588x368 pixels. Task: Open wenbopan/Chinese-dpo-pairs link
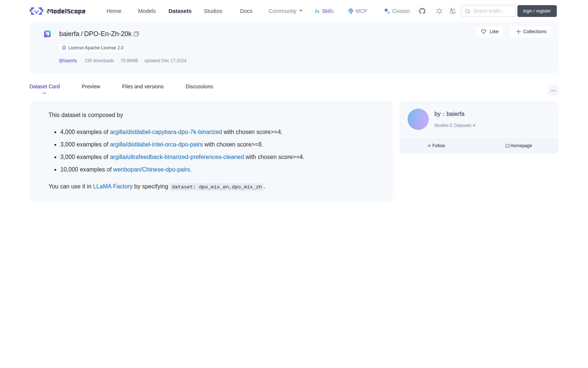point(151,170)
